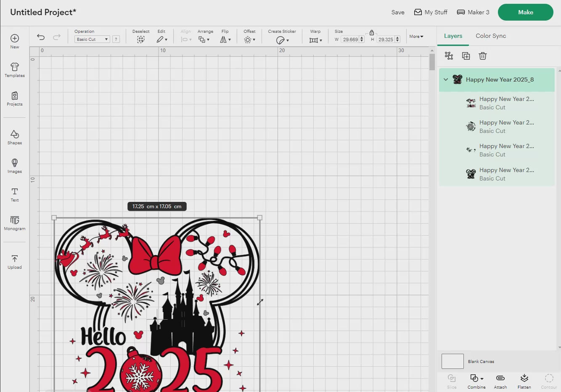Click the Align tool
The image size is (561, 392).
tap(186, 37)
